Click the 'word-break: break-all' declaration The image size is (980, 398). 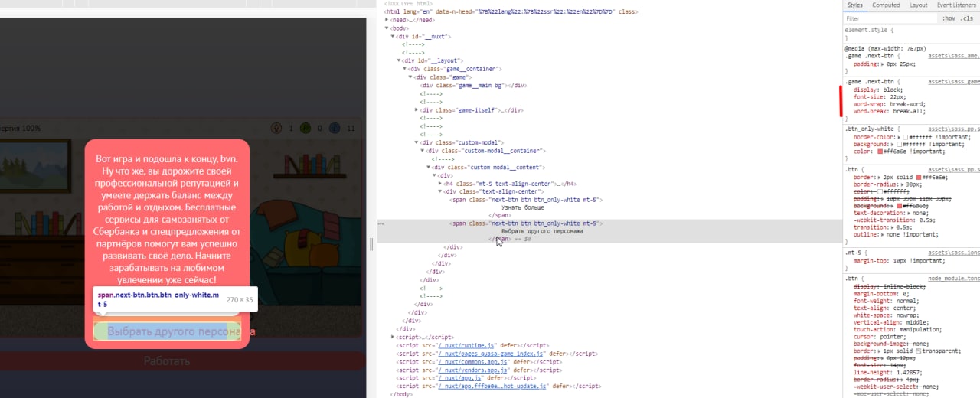[889, 112]
